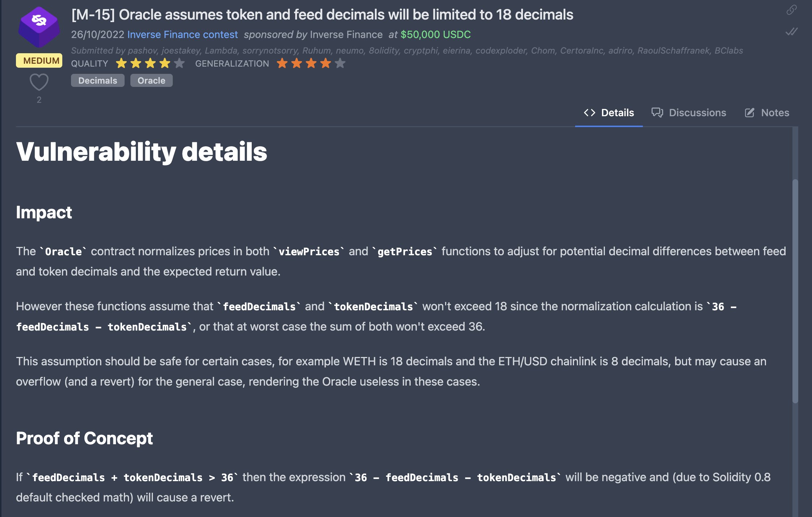
Task: Click the third orange generalization star
Action: click(x=311, y=63)
